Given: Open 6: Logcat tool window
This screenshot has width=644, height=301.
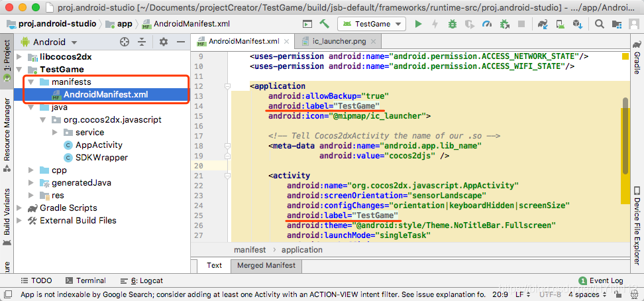Looking at the screenshot, I should point(142,281).
